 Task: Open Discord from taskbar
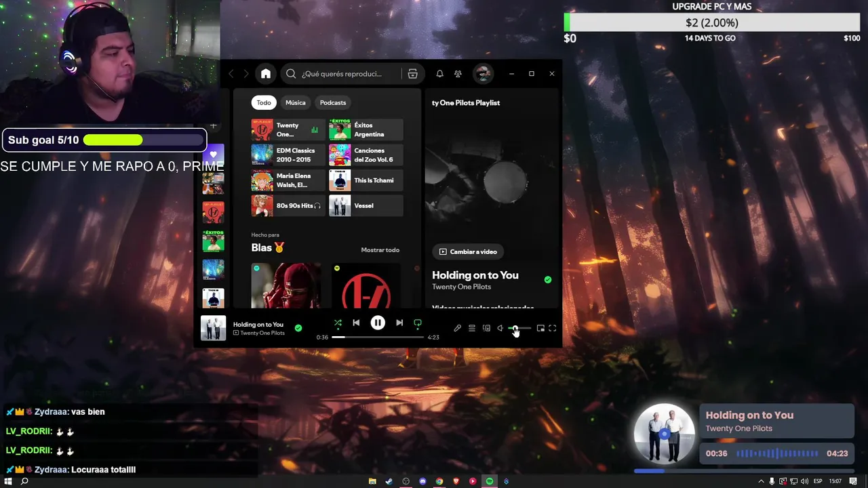(x=422, y=481)
